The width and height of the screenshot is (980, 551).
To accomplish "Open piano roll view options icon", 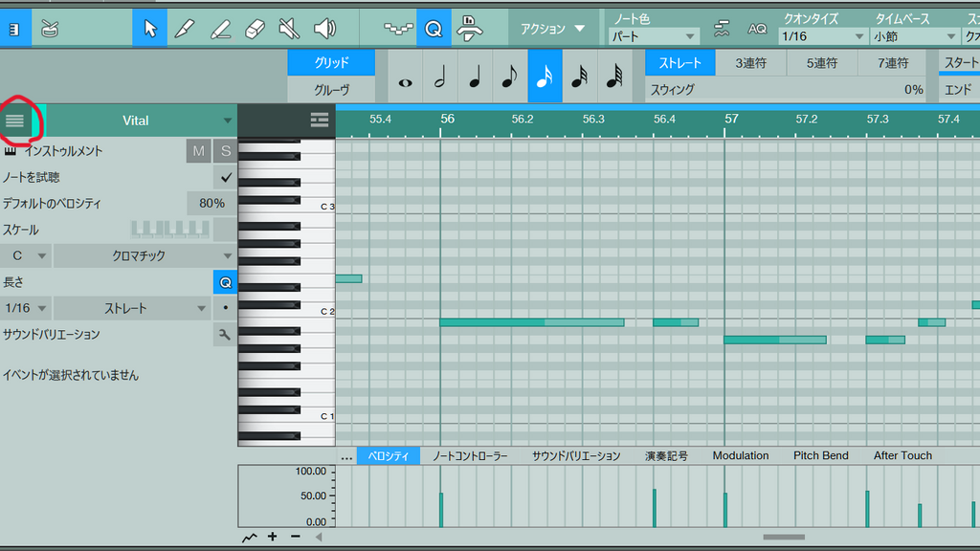I will [320, 120].
